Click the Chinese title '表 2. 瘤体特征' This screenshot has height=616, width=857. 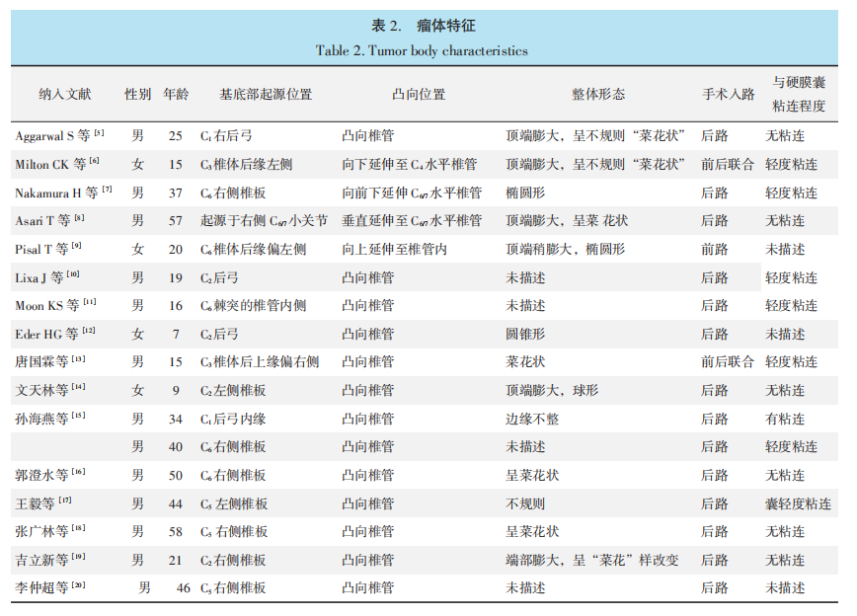coord(424,25)
